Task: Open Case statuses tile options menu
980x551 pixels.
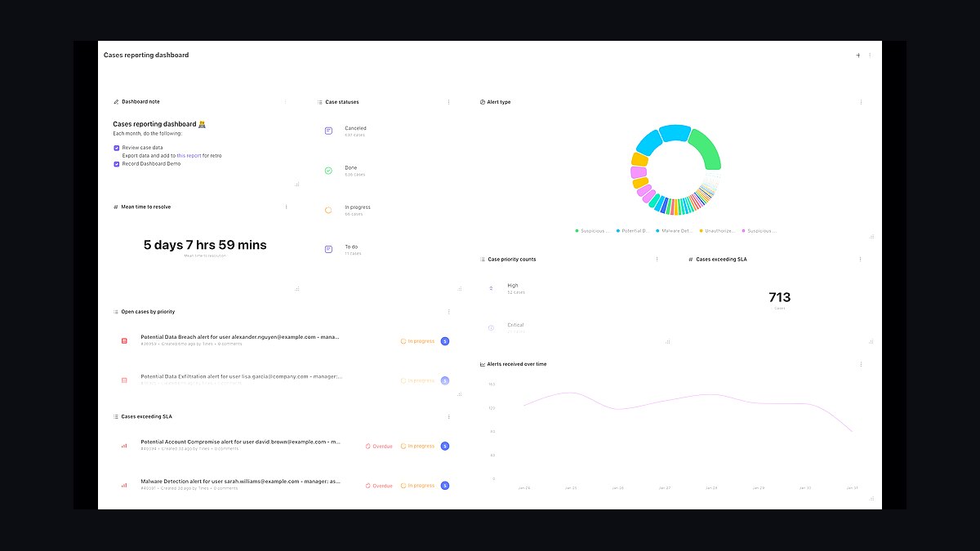Action: [448, 102]
